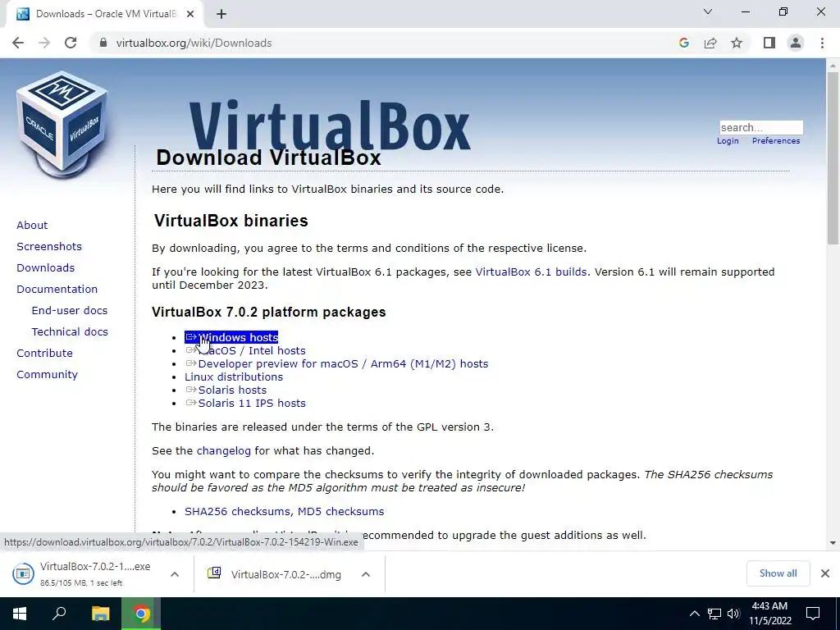Screen dimensions: 840x630
Task: Open the VirtualBox 6.1 builds link
Action: point(531,272)
